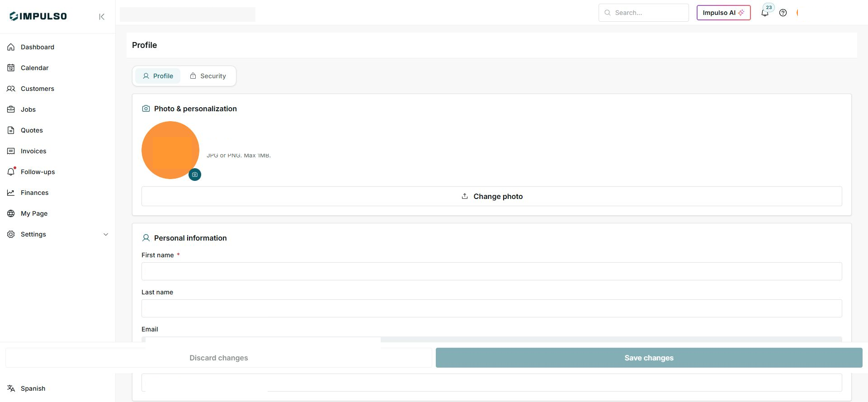Click the Impulso logo

tap(38, 16)
